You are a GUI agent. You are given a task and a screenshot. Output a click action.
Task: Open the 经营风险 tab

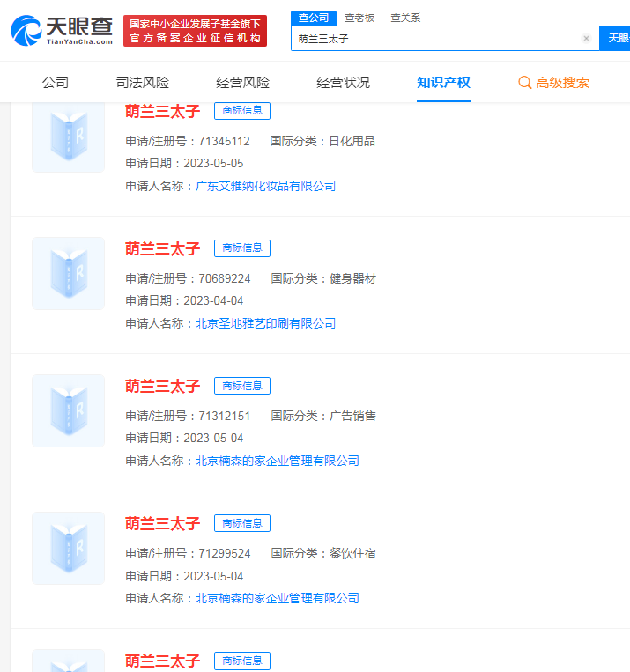(x=242, y=82)
